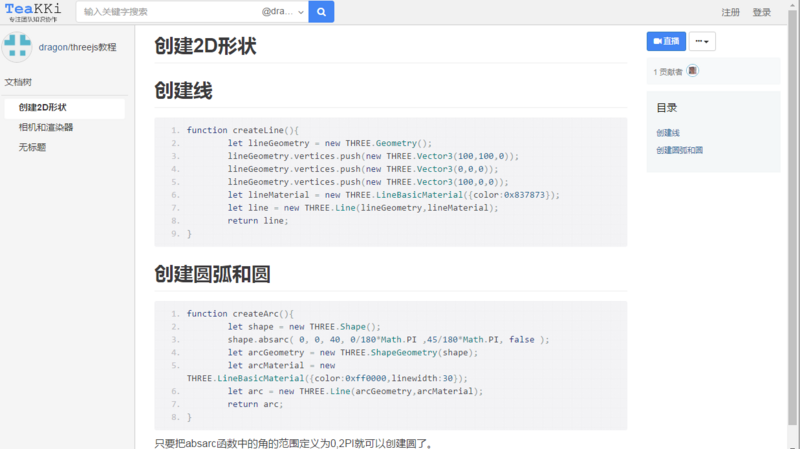Click the 注册 register link
This screenshot has height=449, width=800.
(731, 12)
